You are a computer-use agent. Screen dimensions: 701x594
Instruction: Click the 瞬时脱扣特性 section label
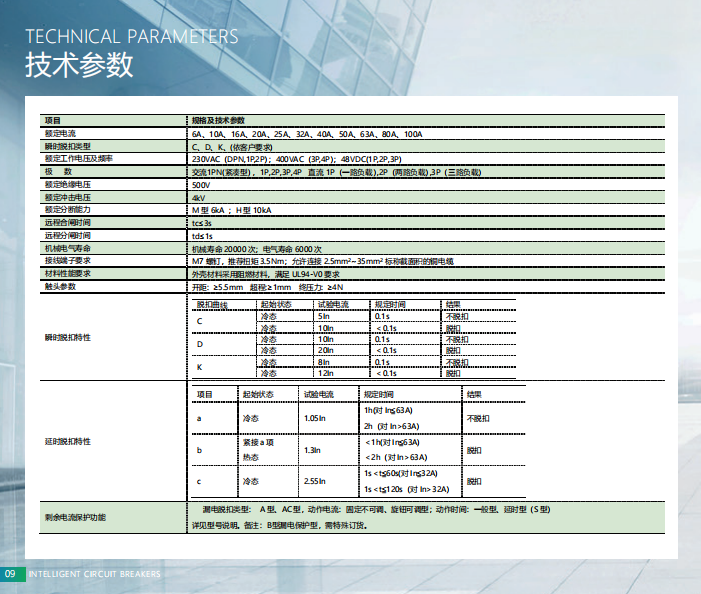coord(67,338)
